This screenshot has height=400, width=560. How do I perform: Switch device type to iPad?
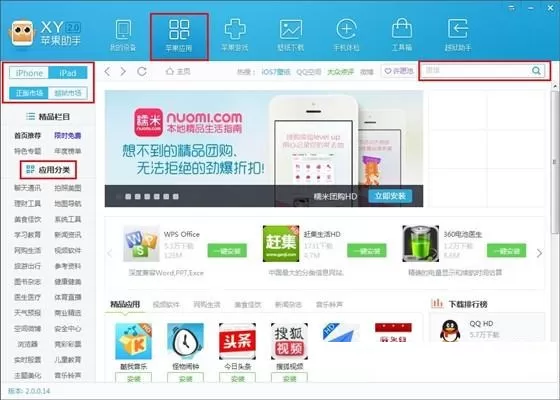pos(68,73)
